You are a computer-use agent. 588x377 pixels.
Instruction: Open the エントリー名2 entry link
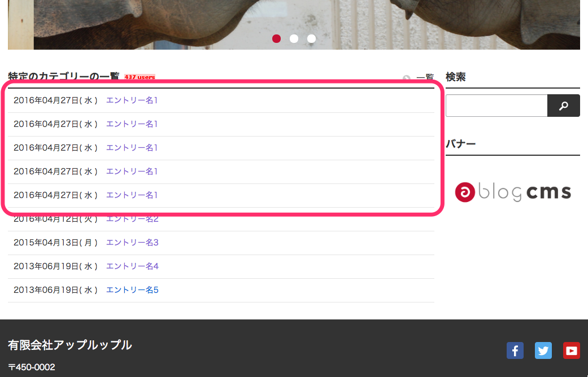[132, 219]
